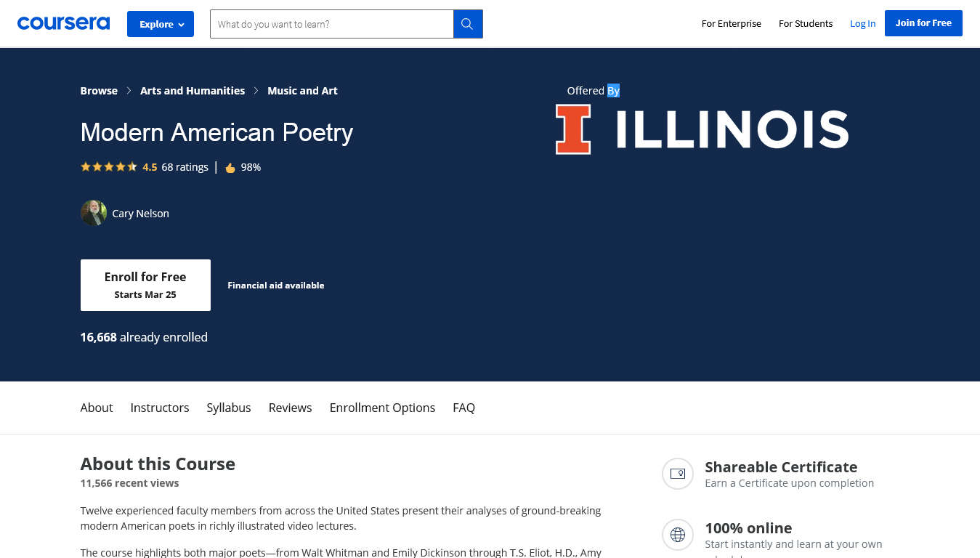Select the Music and Art breadcrumb
This screenshot has width=980, height=558.
click(x=302, y=91)
